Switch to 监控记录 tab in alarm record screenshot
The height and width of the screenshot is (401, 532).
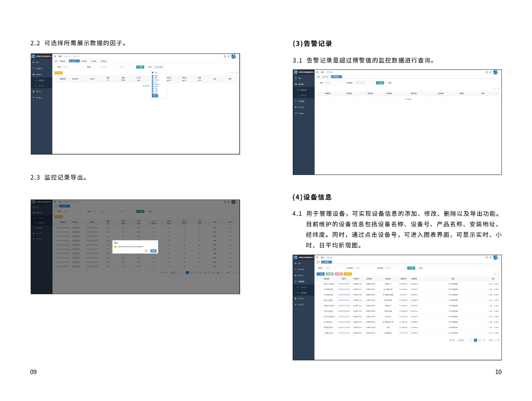tap(325, 77)
